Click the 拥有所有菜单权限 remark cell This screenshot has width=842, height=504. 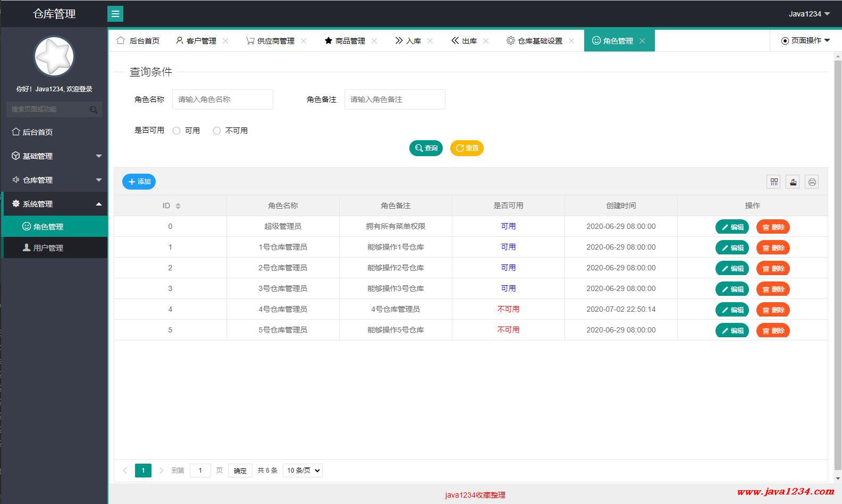[x=395, y=226]
